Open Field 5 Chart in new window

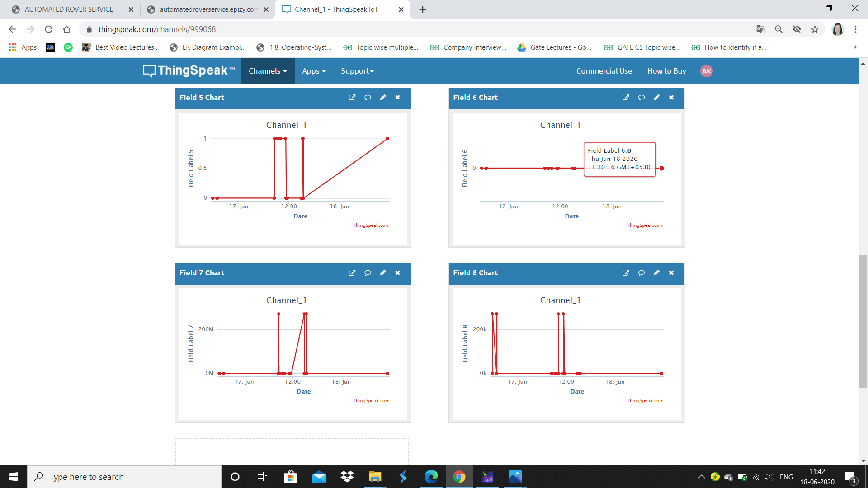click(x=352, y=98)
